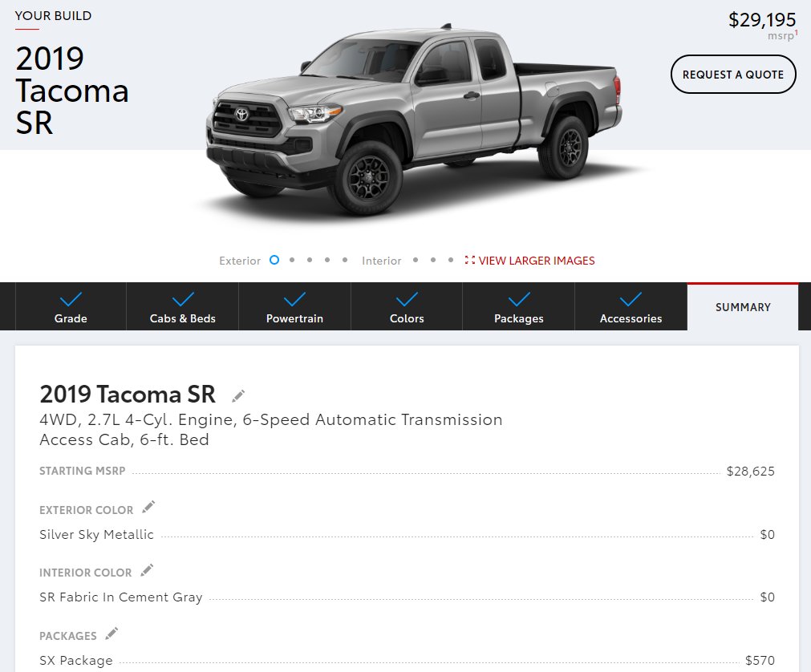Click the Powertrain step checkmark
Screen dimensions: 811x672
[295, 299]
